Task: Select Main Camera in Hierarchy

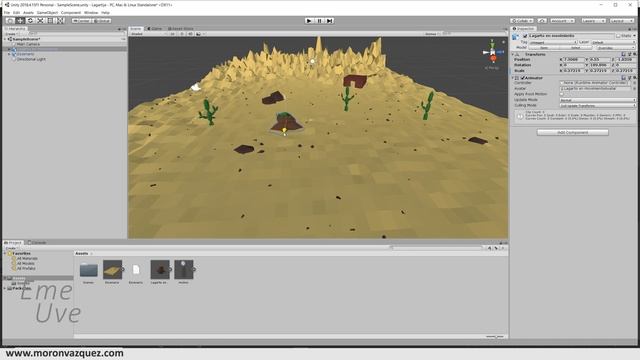Action: (28, 44)
